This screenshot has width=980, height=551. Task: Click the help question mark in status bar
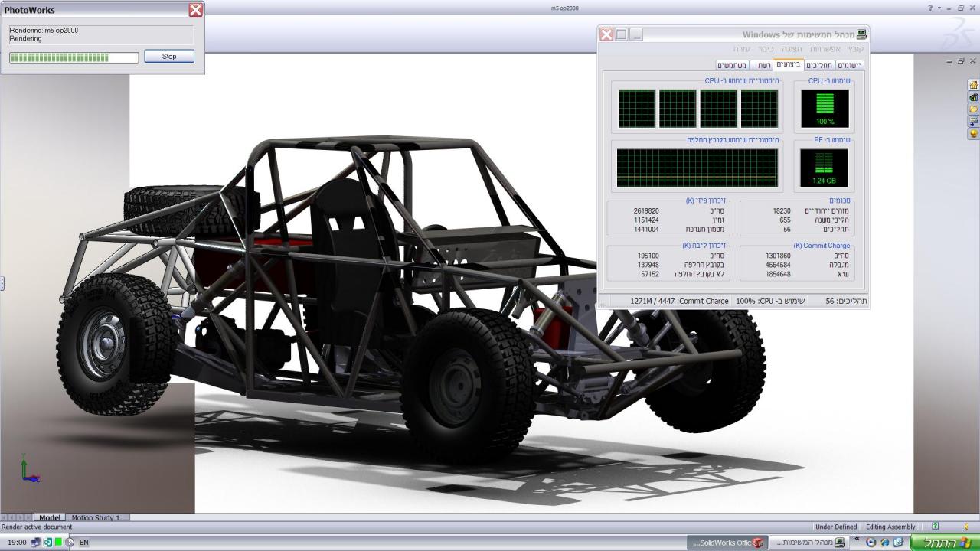point(935,527)
